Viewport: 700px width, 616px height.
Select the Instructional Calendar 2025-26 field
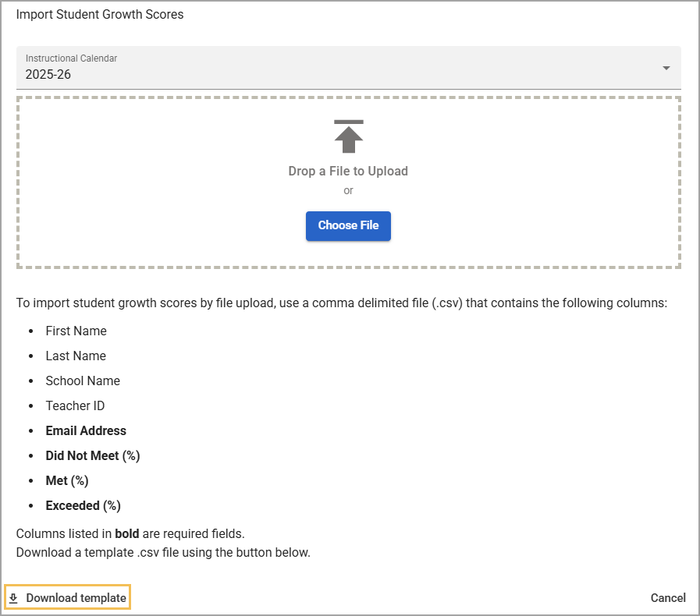pos(349,68)
